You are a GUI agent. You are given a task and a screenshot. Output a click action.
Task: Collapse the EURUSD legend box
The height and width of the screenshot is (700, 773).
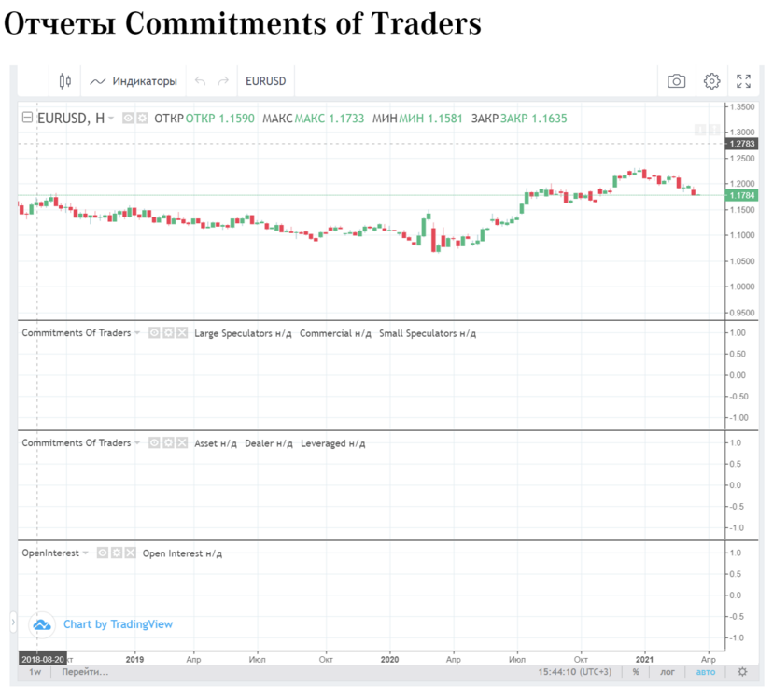pos(28,118)
